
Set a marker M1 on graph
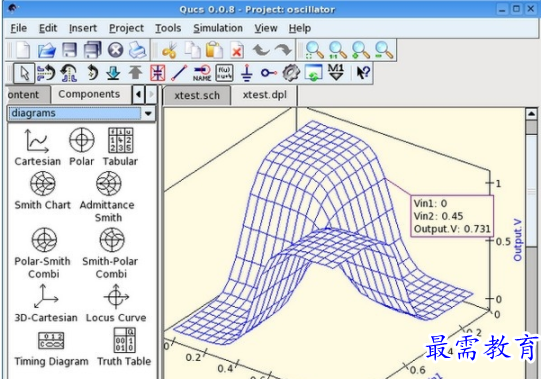336,72
